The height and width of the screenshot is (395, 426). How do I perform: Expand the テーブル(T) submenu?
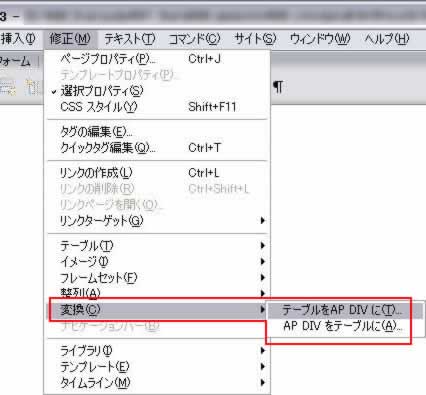pyautogui.click(x=157, y=246)
